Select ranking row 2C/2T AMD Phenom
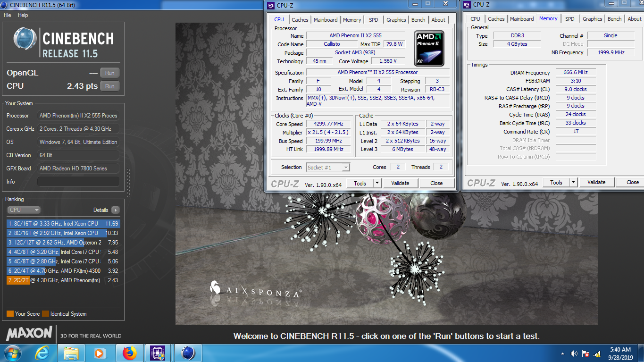This screenshot has width=644, height=362. click(x=63, y=280)
